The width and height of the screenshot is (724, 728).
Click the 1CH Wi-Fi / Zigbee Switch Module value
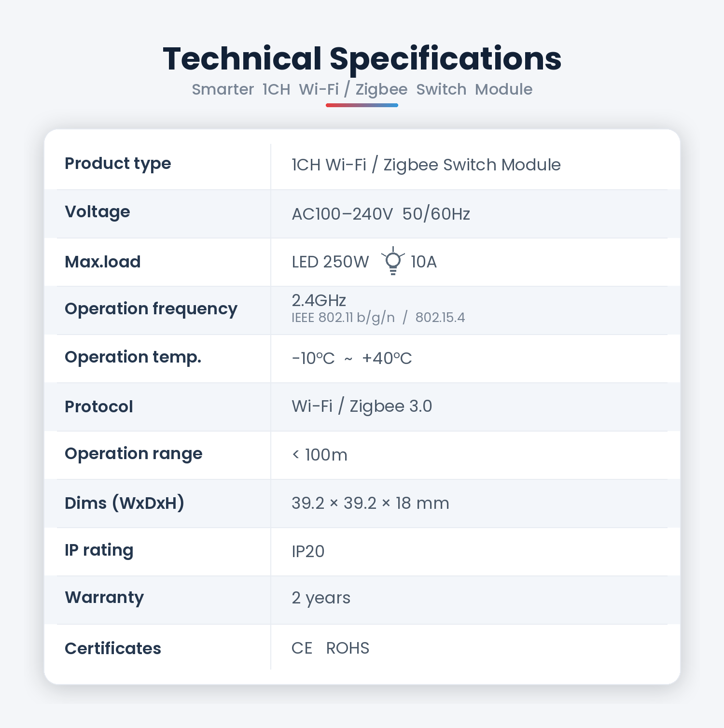click(x=426, y=165)
